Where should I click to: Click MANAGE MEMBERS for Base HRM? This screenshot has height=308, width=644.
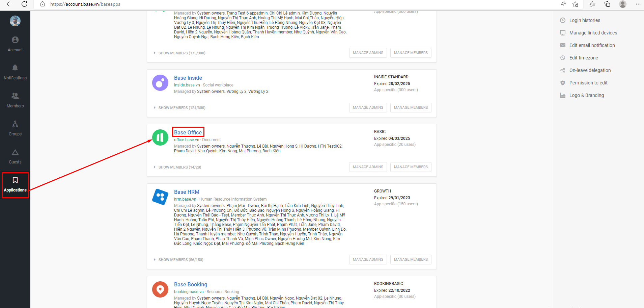coord(411,259)
